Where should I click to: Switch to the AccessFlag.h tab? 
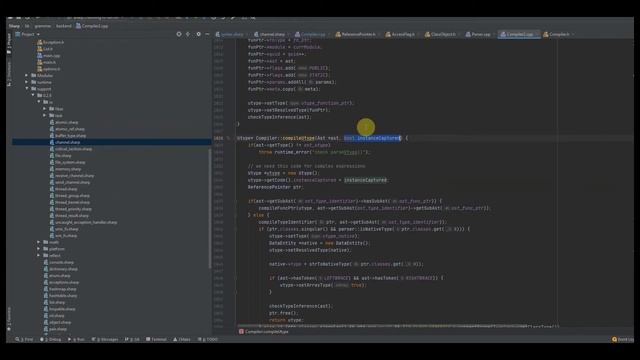(400, 34)
